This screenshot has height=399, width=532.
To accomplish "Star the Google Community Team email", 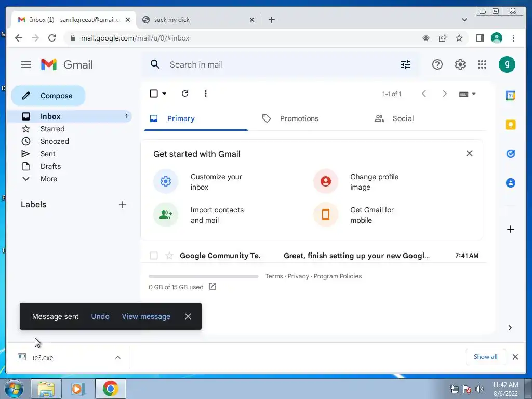I will tap(169, 256).
